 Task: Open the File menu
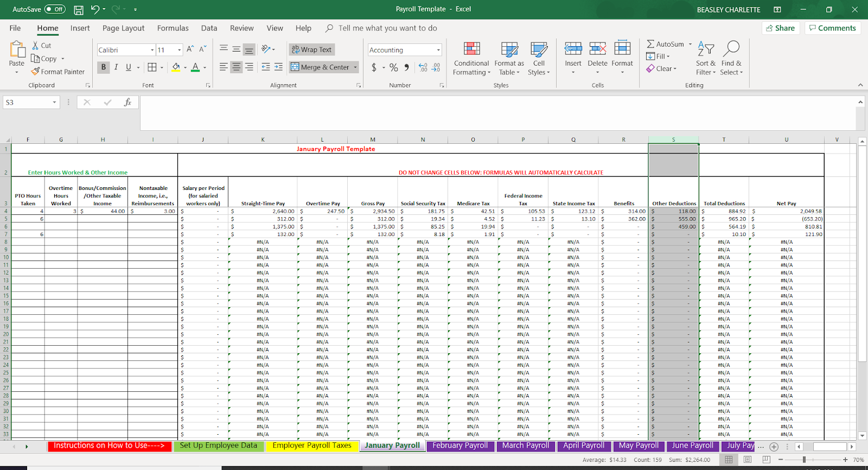coord(15,28)
